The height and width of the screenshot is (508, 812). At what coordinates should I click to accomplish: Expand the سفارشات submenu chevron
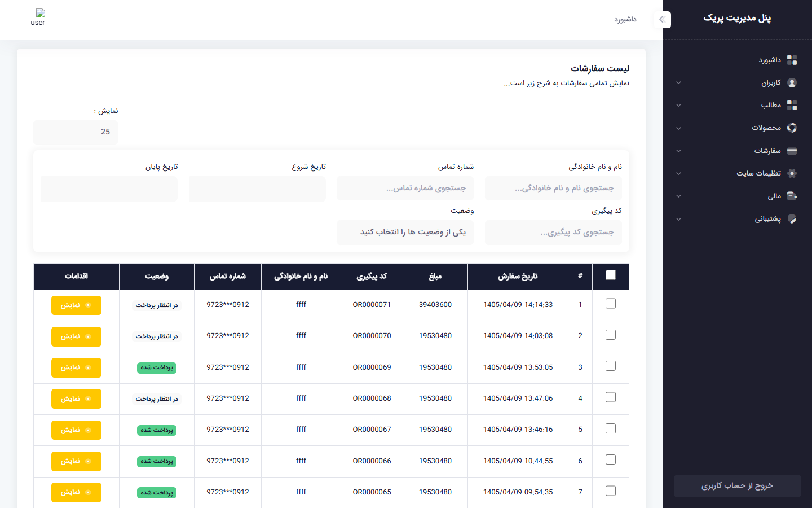(x=678, y=151)
